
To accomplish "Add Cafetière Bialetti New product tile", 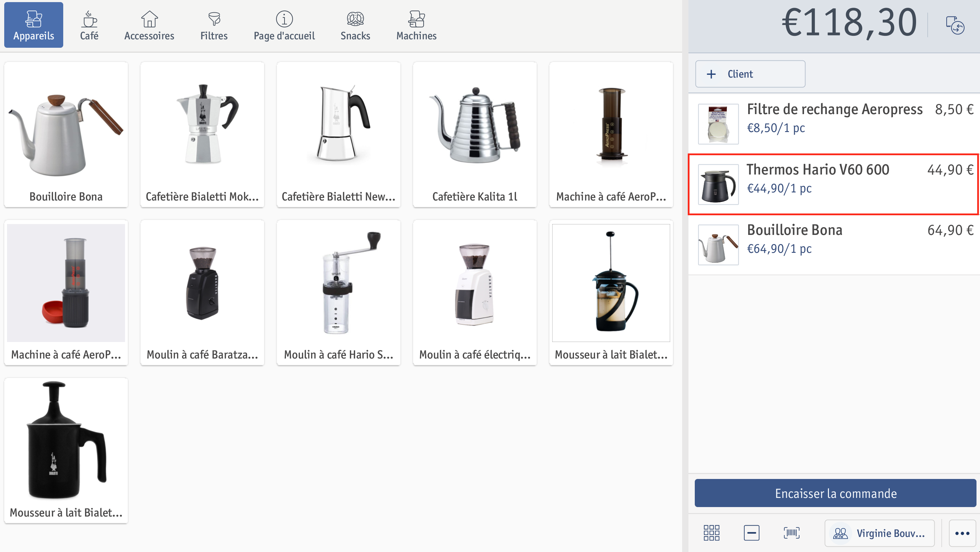I will pos(339,135).
